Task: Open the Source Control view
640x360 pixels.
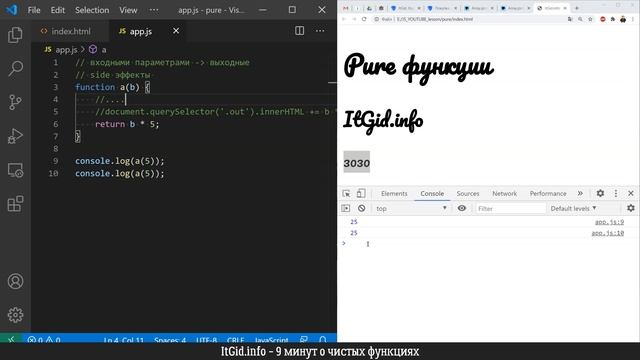Action: pos(15,102)
